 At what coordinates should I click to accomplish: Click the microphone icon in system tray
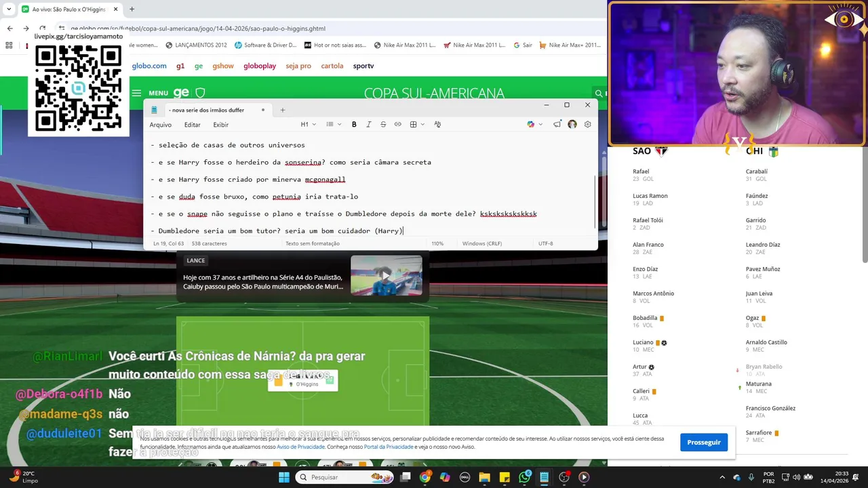point(751,477)
